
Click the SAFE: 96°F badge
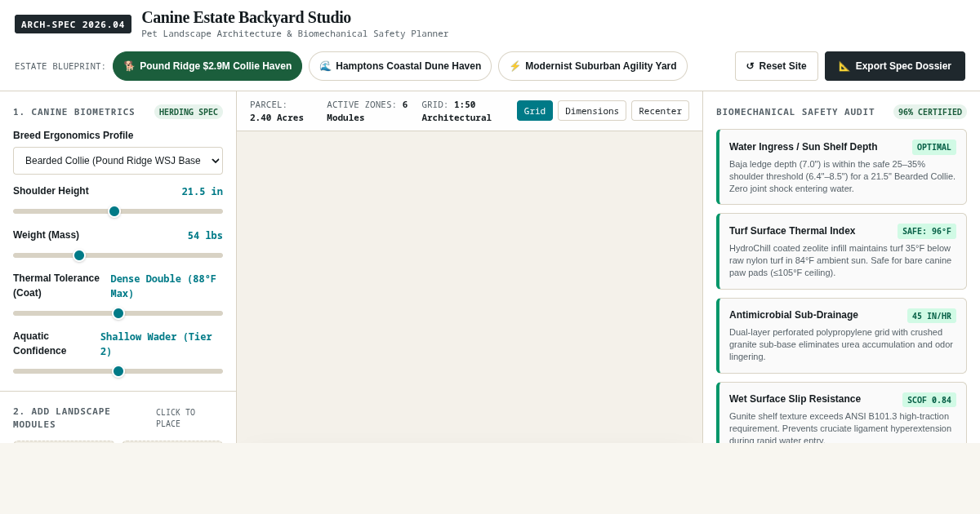point(927,232)
